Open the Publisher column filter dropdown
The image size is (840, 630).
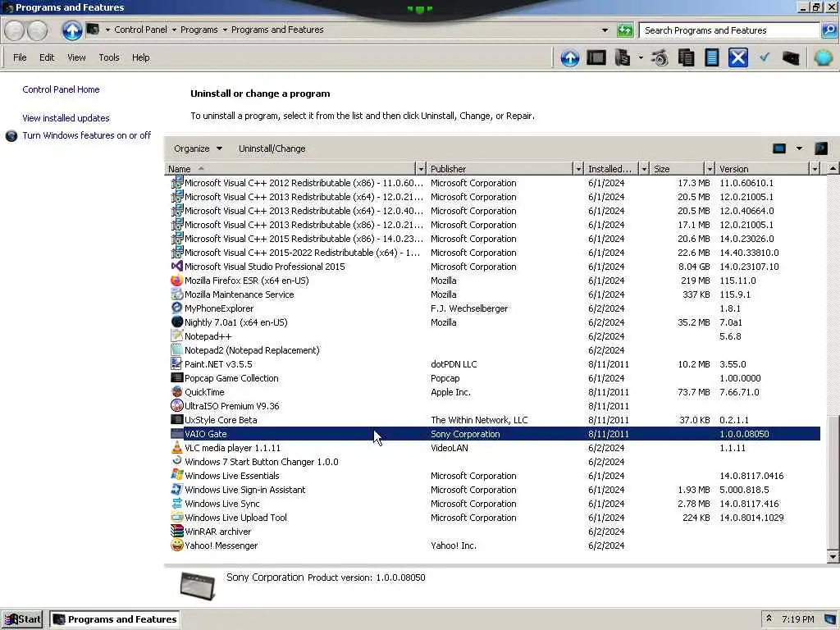tap(578, 169)
